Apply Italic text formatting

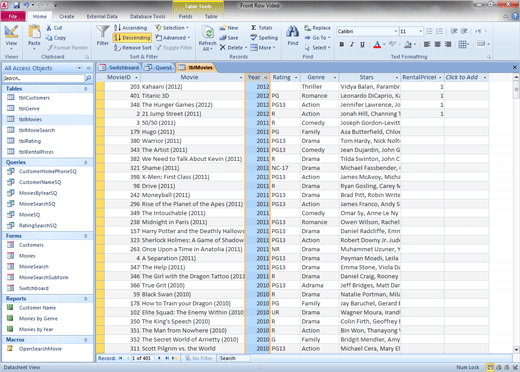point(352,44)
